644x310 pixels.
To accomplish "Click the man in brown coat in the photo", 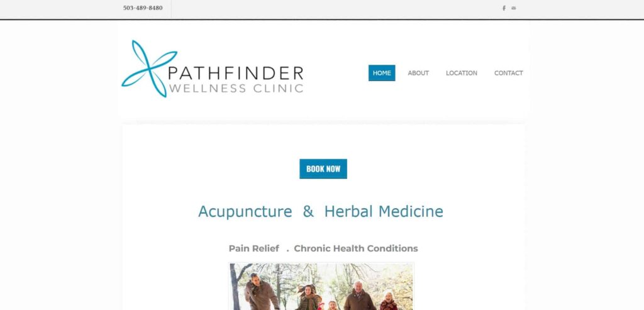I will tap(260, 292).
